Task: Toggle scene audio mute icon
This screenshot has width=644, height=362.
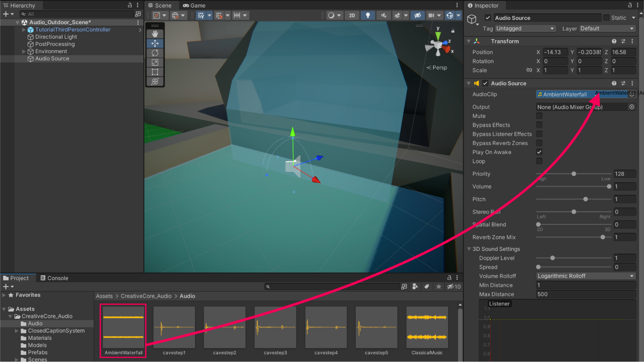Action: click(383, 15)
